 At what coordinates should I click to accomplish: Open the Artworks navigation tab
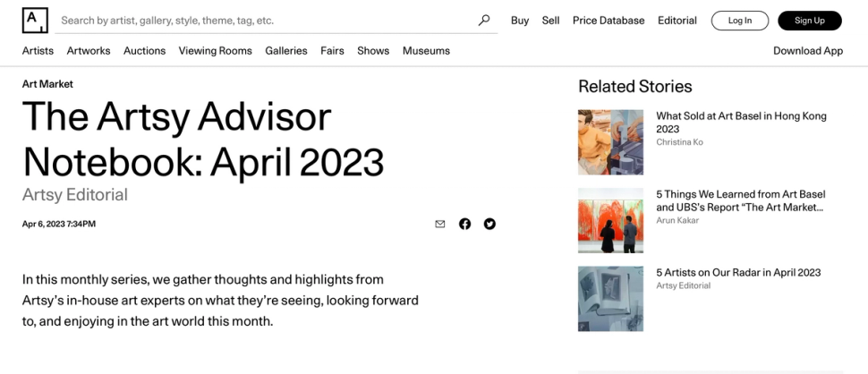[x=89, y=51]
